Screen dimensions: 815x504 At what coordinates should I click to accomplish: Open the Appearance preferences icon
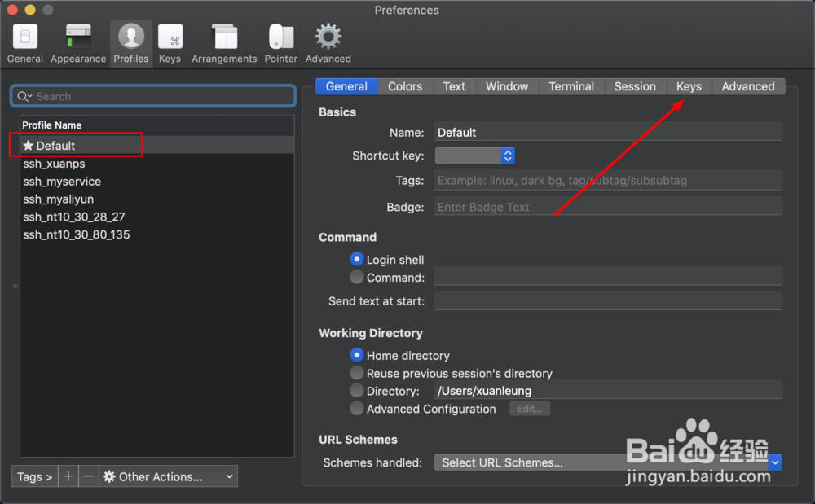[78, 42]
